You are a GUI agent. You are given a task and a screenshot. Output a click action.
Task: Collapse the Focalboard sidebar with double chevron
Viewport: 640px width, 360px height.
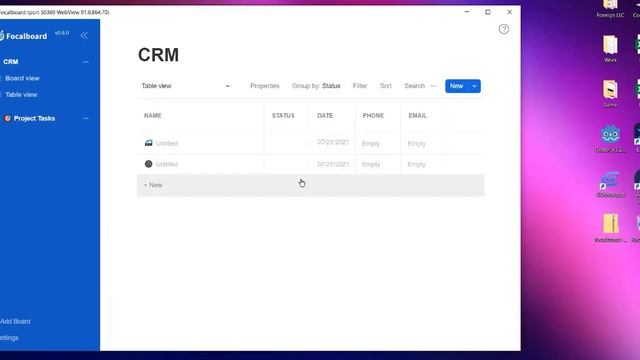point(84,36)
